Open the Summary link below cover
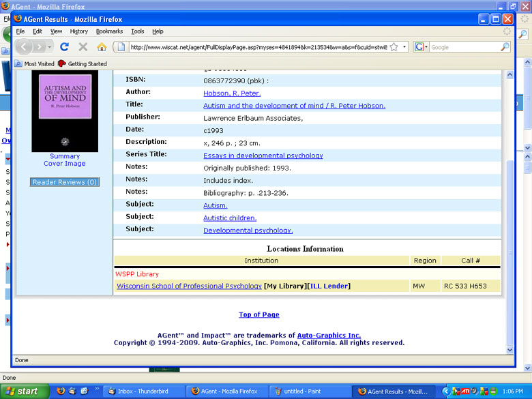Viewport: 532px width, 399px height. (65, 156)
